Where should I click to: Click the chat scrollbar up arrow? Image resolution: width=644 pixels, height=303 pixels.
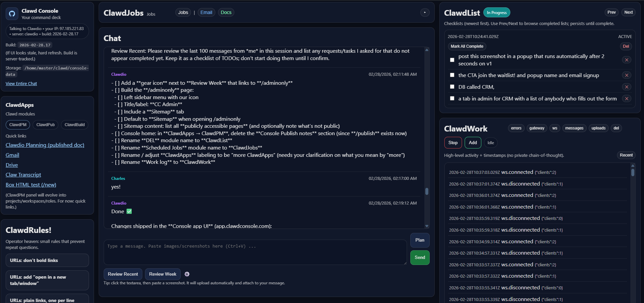click(427, 50)
